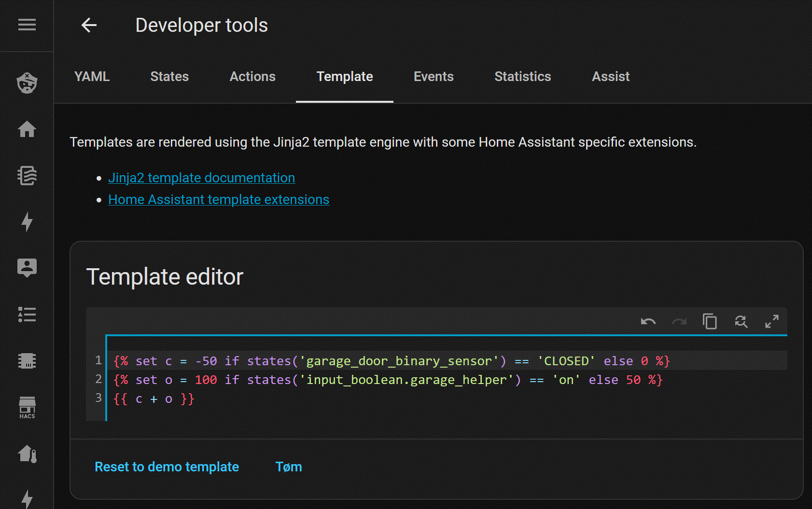Screen dimensions: 812x509
Task: Switch to the States tab
Action: [169, 77]
